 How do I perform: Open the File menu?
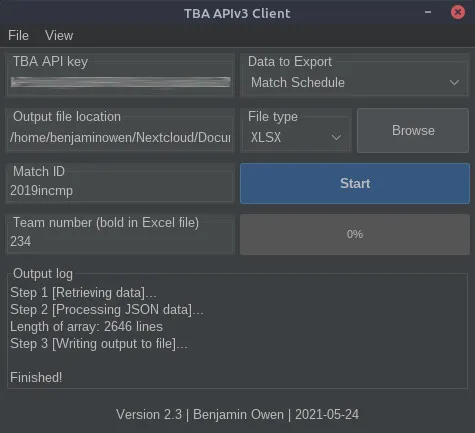(18, 35)
